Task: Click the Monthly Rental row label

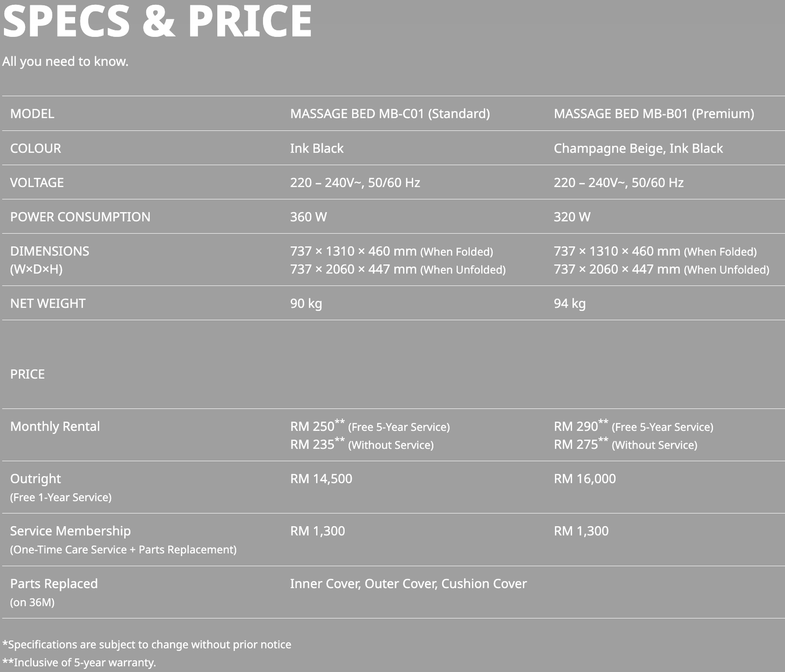Action: [x=55, y=426]
